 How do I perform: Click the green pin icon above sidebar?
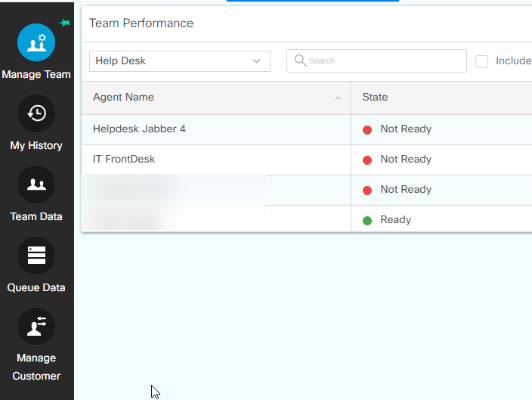point(65,23)
